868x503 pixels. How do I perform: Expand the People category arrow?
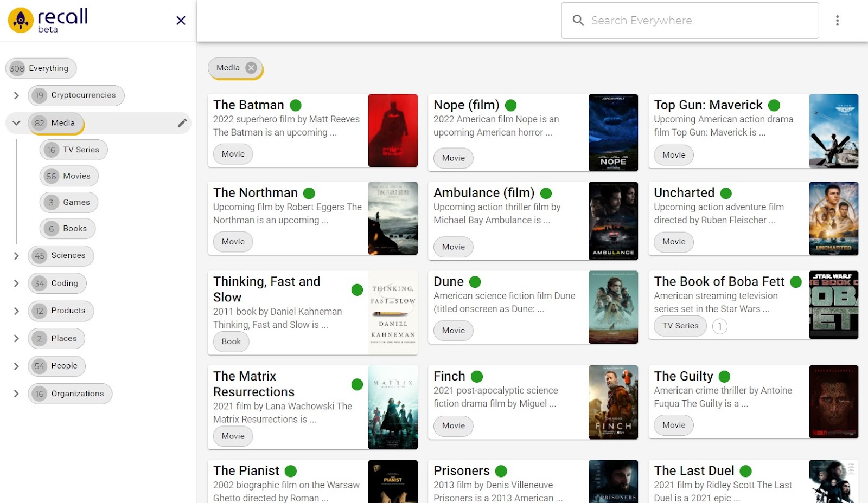[x=16, y=366]
